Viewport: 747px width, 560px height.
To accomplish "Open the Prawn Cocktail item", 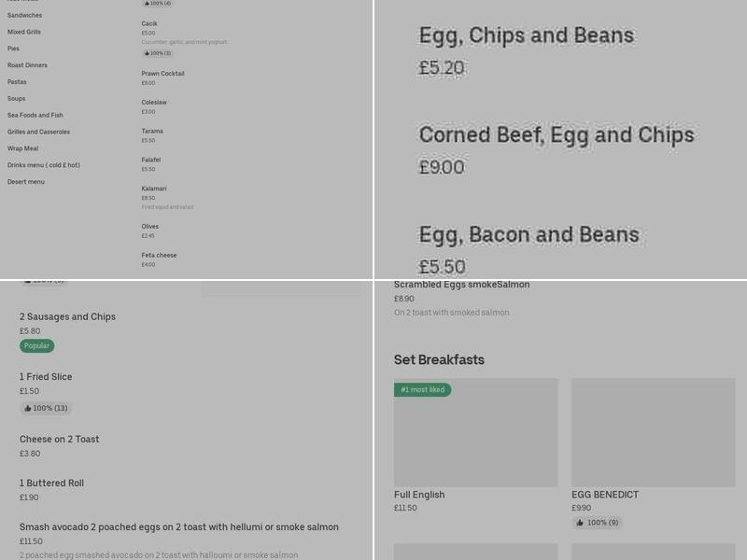I will (x=162, y=74).
